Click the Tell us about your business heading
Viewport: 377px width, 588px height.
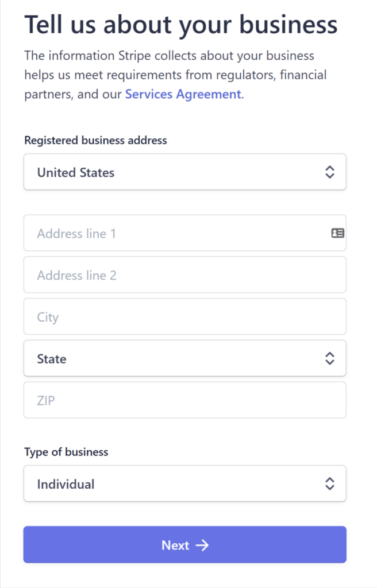point(181,25)
